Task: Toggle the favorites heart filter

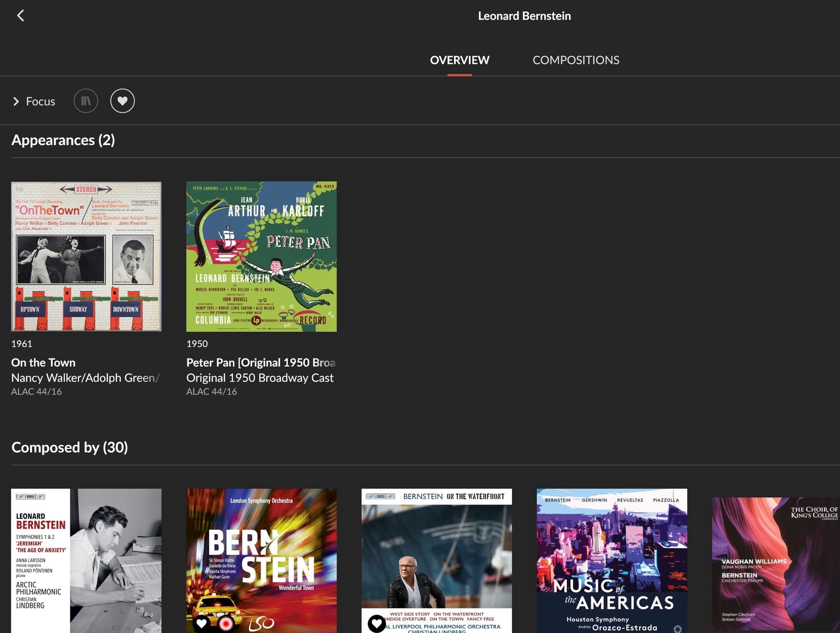Action: [x=122, y=101]
